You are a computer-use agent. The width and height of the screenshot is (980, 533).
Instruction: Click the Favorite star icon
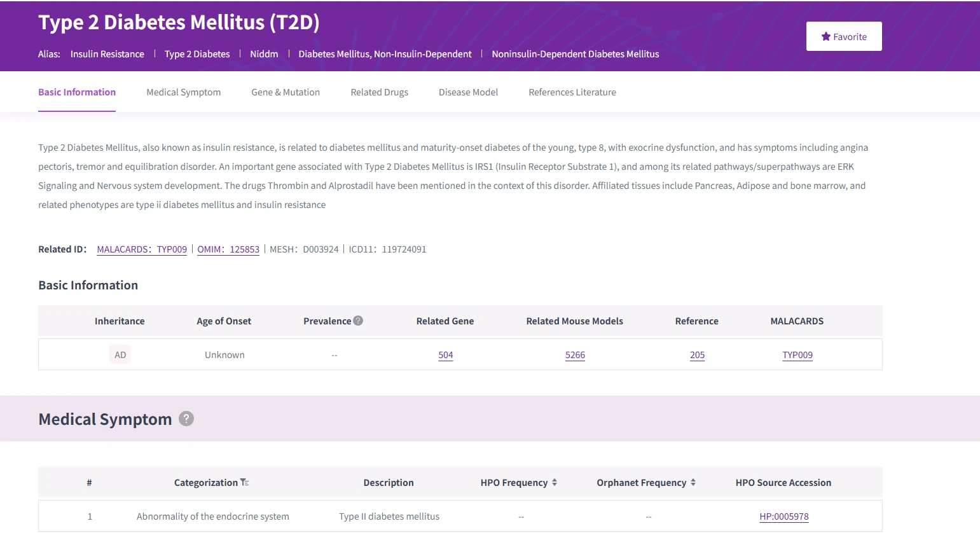pyautogui.click(x=825, y=36)
